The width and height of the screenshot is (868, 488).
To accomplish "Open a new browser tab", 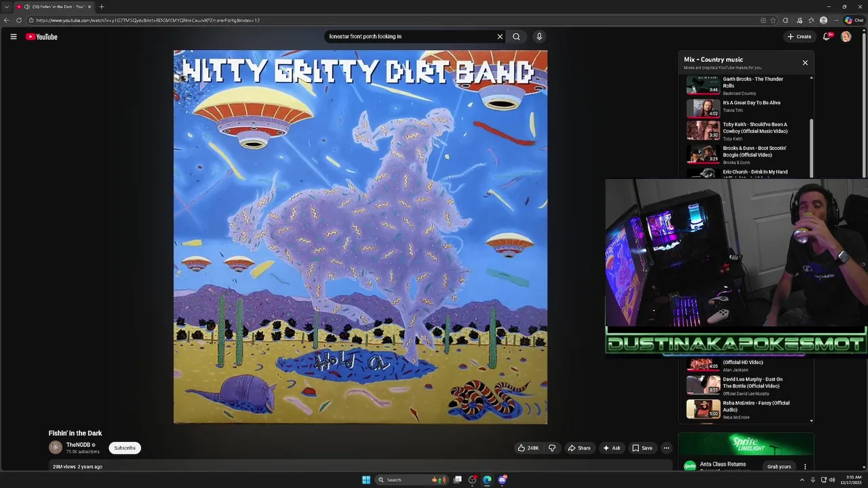I will pyautogui.click(x=102, y=7).
